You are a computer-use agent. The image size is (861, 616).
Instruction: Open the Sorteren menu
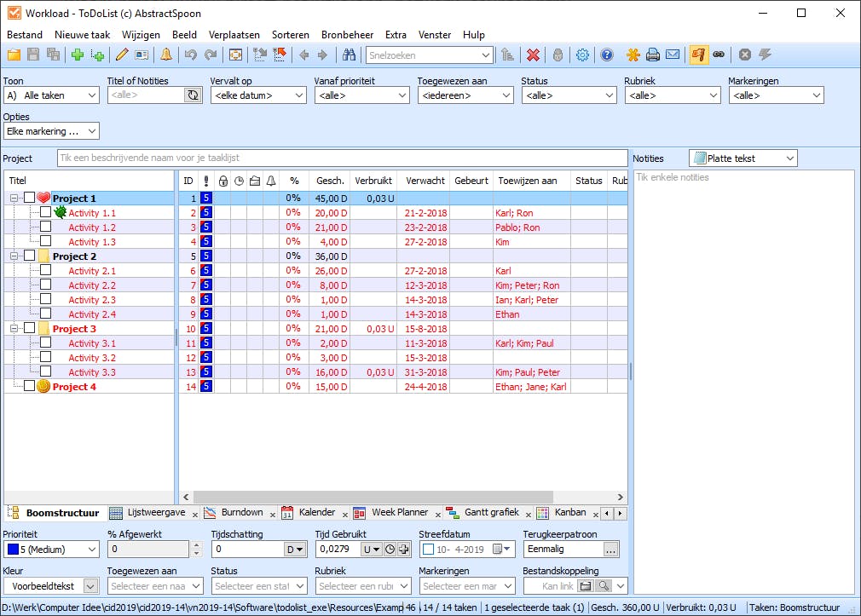click(290, 35)
